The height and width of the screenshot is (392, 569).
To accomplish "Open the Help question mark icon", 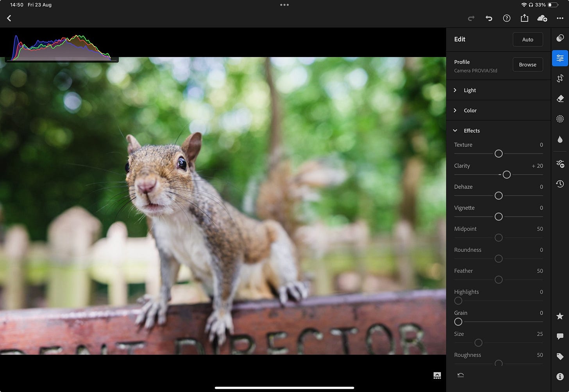I will click(x=506, y=18).
